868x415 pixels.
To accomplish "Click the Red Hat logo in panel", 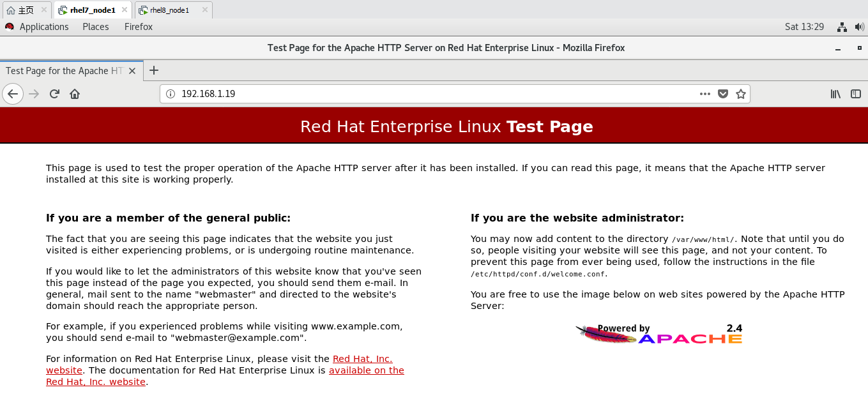I will (x=10, y=27).
